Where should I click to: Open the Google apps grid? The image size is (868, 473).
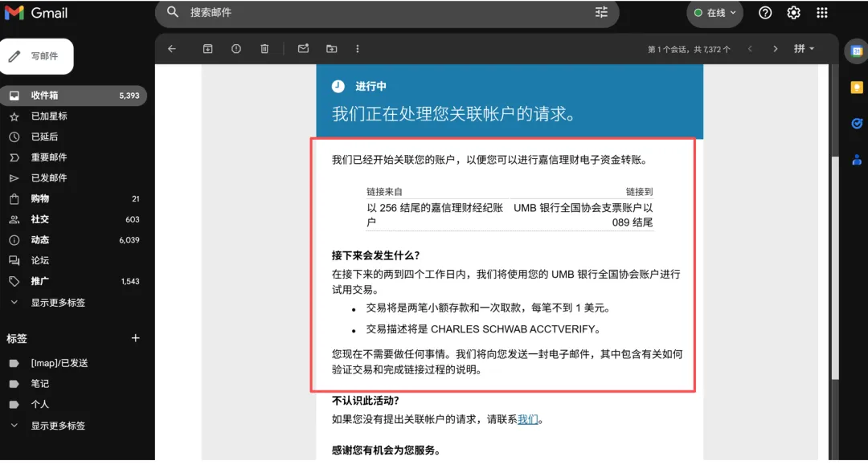coord(822,13)
